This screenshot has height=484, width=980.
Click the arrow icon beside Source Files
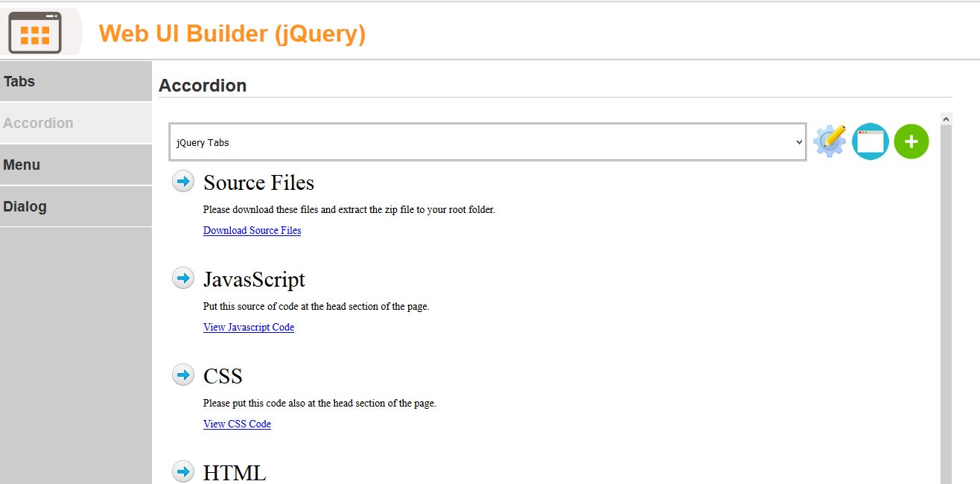pyautogui.click(x=183, y=181)
